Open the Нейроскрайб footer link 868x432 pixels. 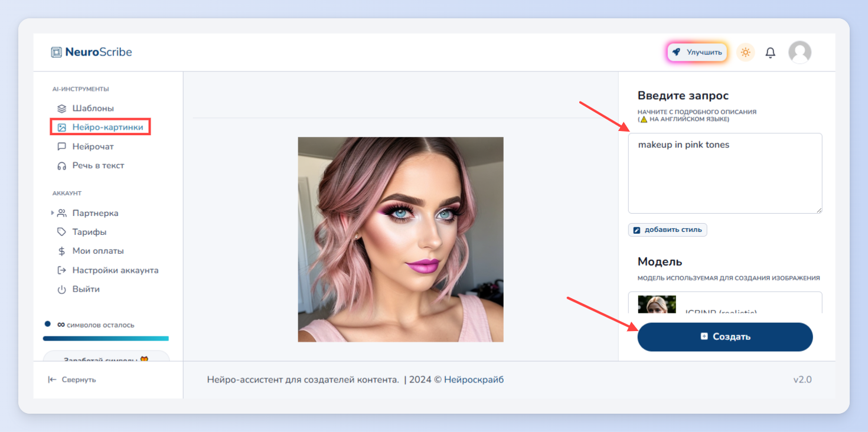[x=474, y=379]
